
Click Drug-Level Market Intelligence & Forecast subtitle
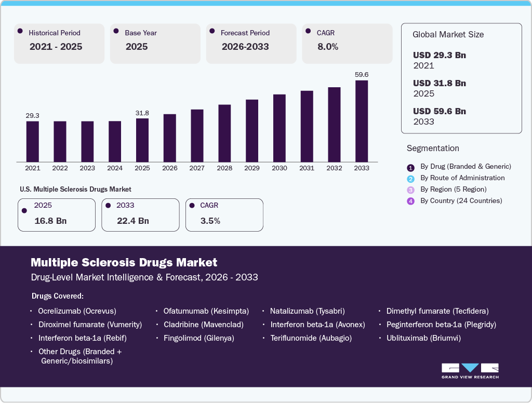point(144,277)
